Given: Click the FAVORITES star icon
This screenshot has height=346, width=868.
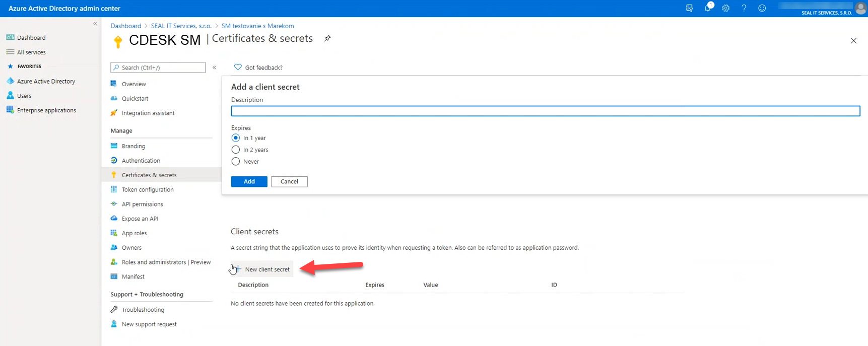Looking at the screenshot, I should coord(10,66).
